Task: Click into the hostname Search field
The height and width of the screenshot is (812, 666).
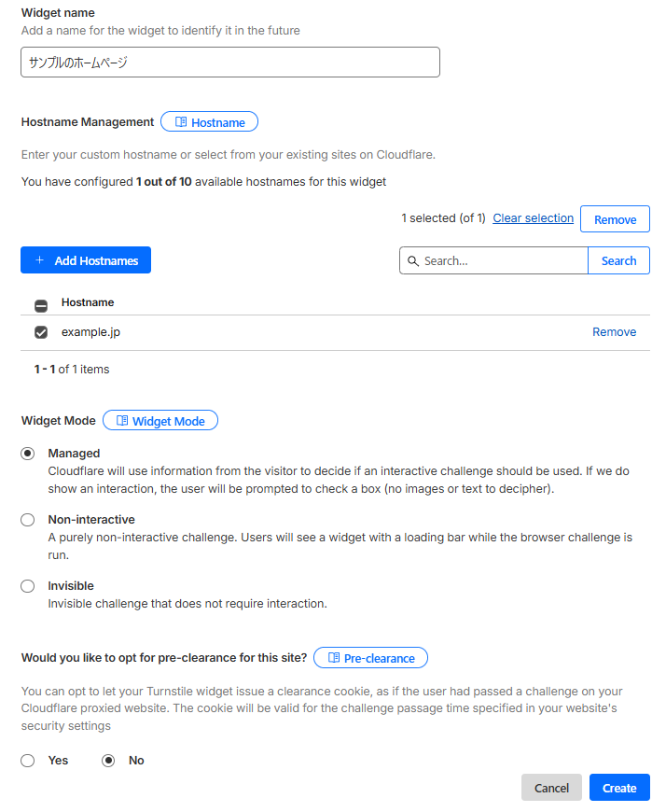Action: (502, 261)
